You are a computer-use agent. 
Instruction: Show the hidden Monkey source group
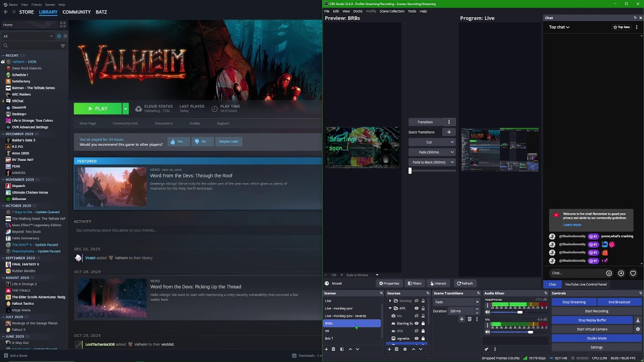(416, 301)
